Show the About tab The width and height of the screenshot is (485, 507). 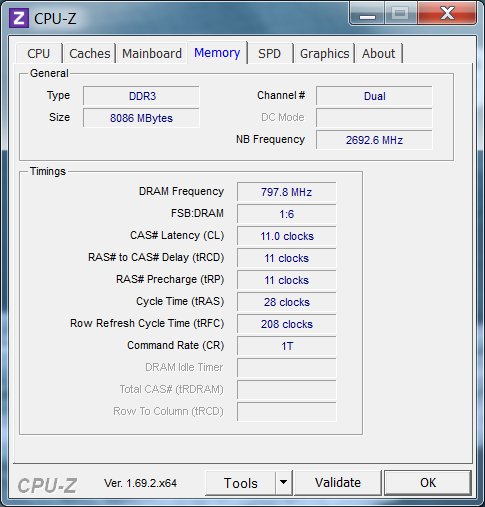pyautogui.click(x=378, y=53)
